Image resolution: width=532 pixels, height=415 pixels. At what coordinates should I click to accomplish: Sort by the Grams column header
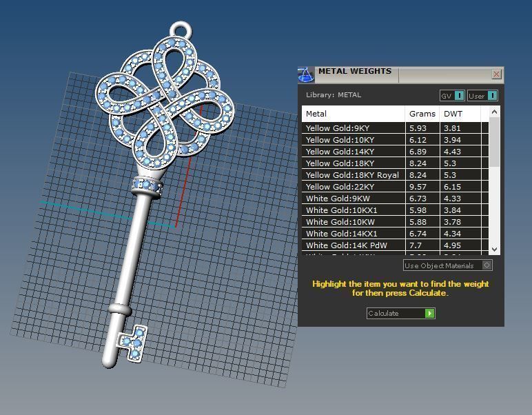tap(422, 114)
